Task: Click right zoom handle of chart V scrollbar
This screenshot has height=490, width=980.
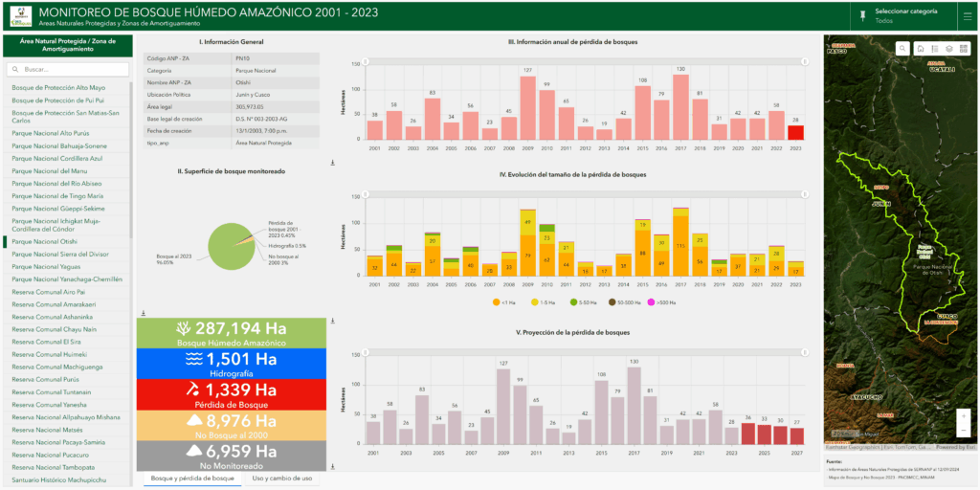Action: pyautogui.click(x=804, y=352)
